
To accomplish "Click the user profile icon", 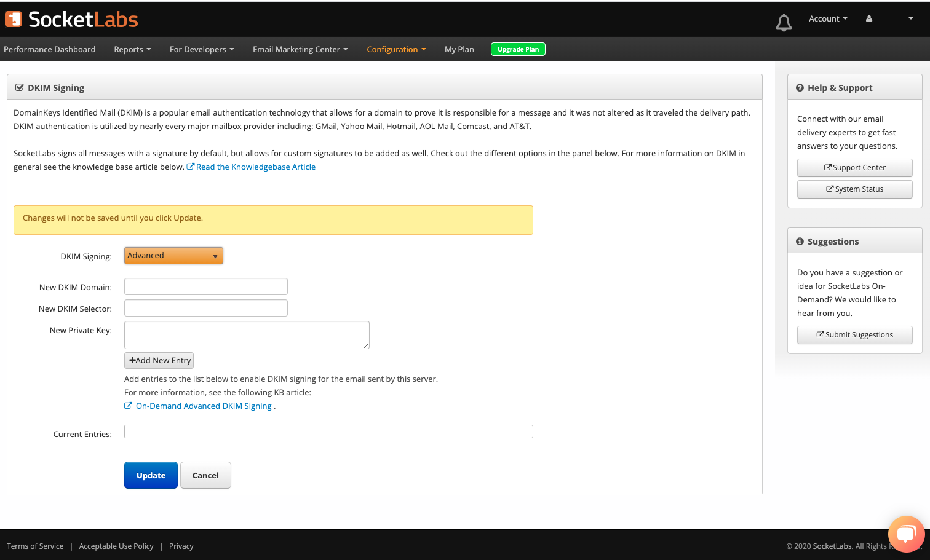I will point(869,19).
